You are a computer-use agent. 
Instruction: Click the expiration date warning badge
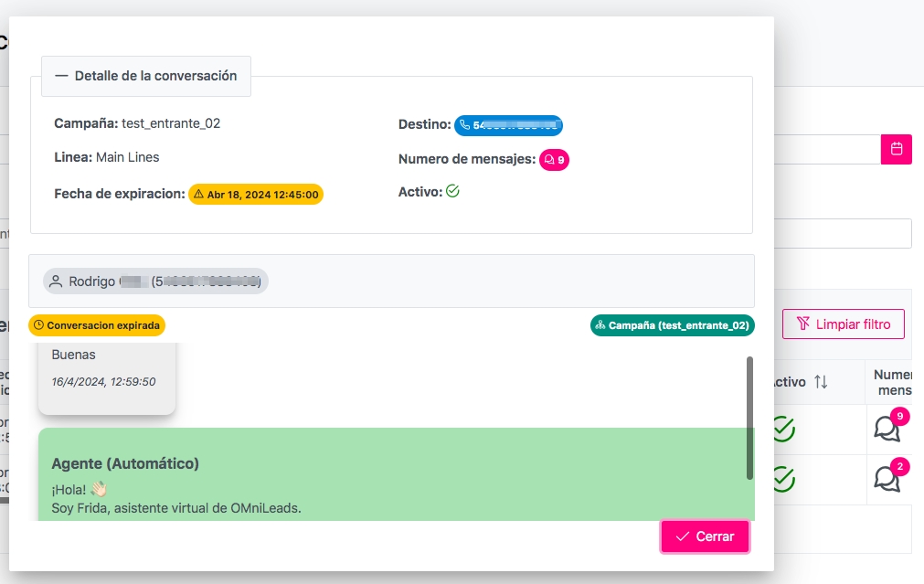(x=256, y=195)
